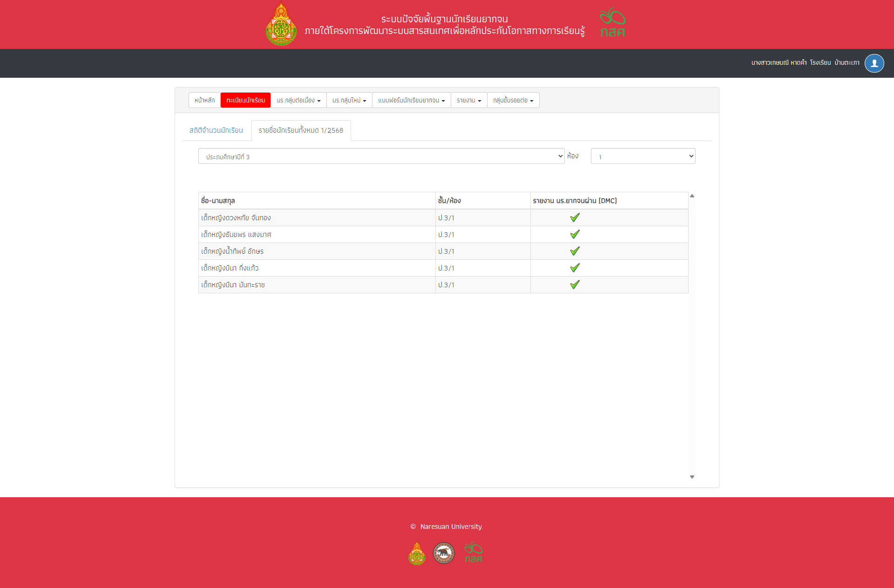This screenshot has width=894, height=588.
Task: Open the สถิติจำนวนนักเรียน tab
Action: pos(216,130)
